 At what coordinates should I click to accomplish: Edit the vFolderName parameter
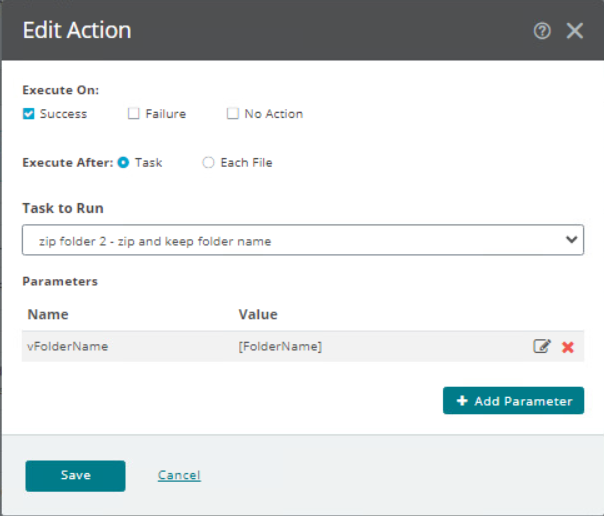[542, 346]
